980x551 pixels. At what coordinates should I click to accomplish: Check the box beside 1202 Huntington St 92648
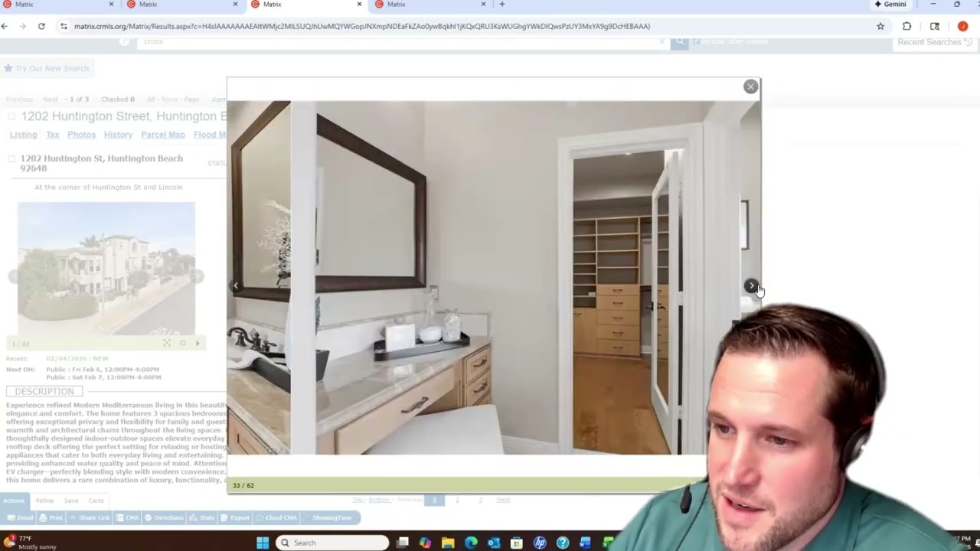11,158
